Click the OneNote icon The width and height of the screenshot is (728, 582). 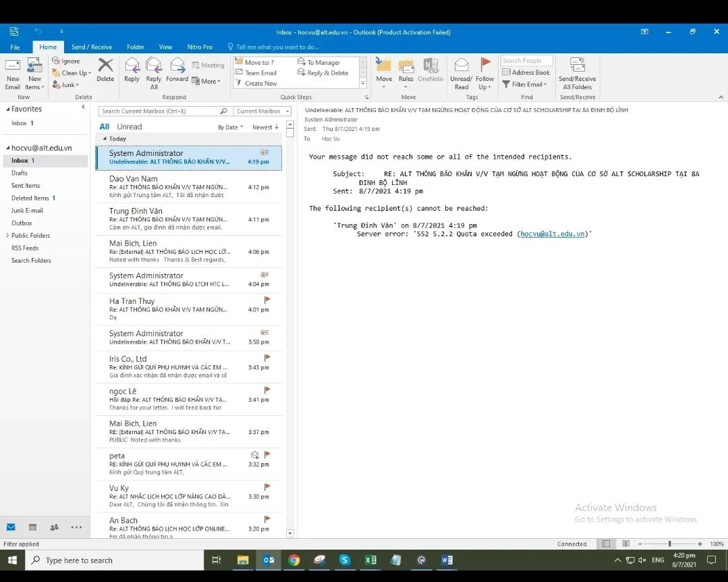(x=430, y=65)
